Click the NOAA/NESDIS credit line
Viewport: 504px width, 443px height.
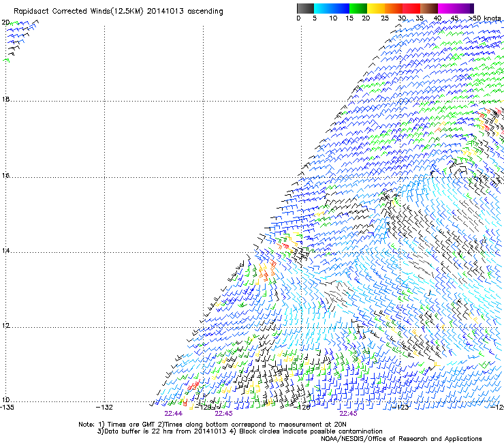click(x=401, y=439)
